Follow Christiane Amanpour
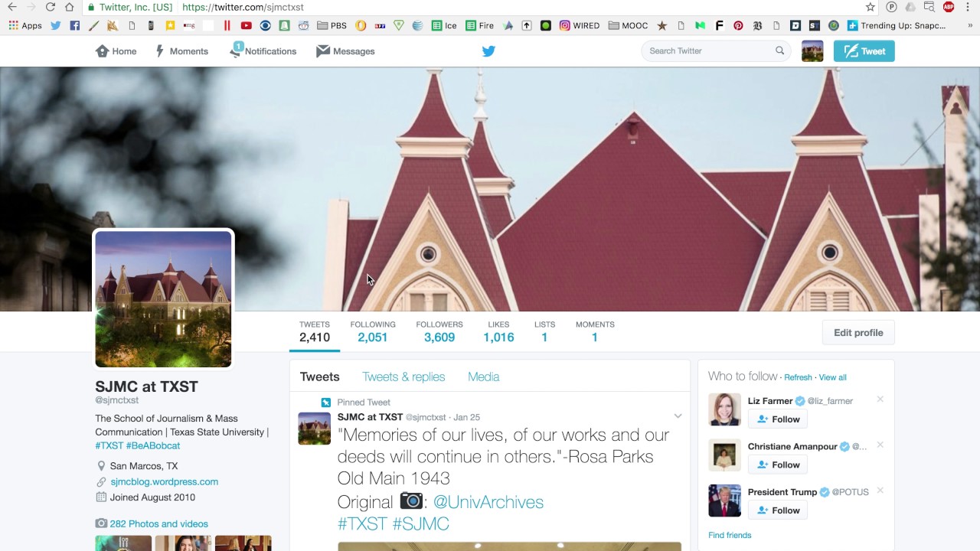Image resolution: width=980 pixels, height=551 pixels. coord(777,465)
